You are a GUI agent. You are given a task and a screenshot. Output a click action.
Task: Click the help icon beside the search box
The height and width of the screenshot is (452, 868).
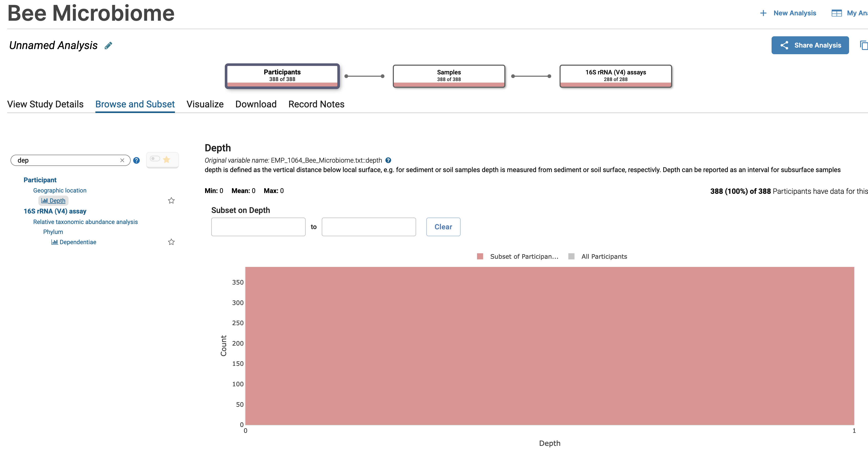point(137,160)
